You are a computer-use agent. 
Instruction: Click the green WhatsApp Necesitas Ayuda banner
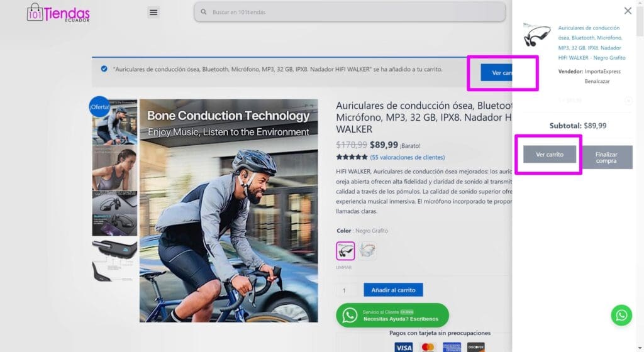[392, 315]
